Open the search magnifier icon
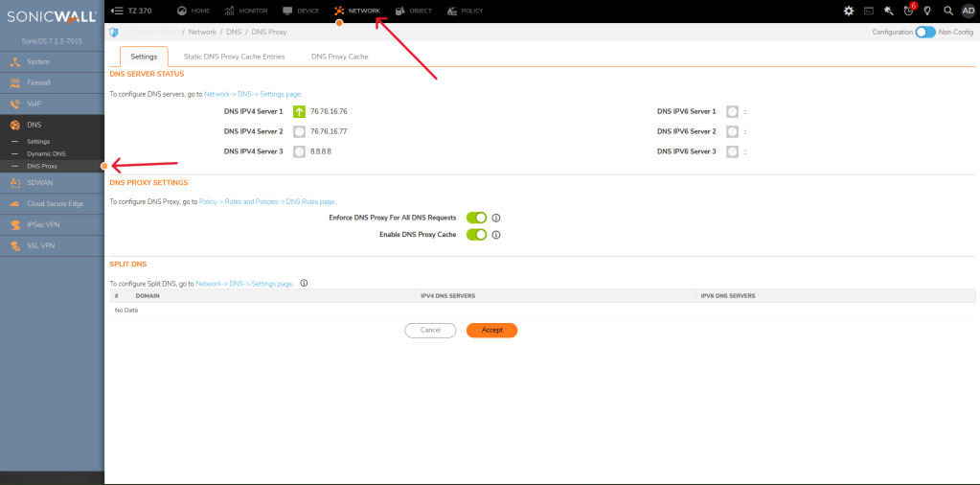 pos(947,11)
